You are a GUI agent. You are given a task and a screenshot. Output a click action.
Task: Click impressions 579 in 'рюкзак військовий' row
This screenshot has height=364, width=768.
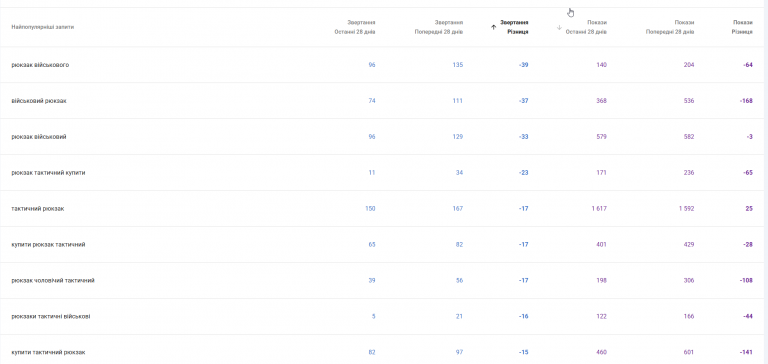click(601, 137)
